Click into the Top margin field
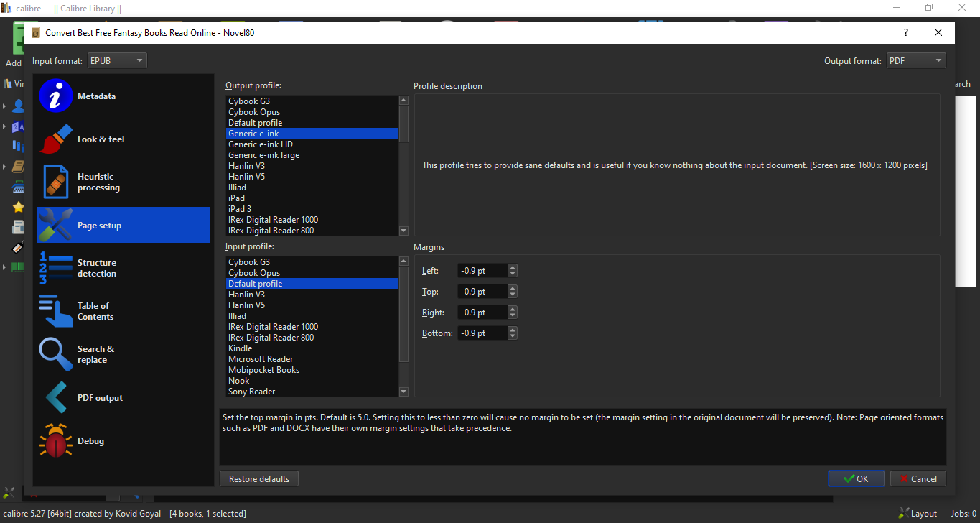This screenshot has width=980, height=523. [x=482, y=292]
